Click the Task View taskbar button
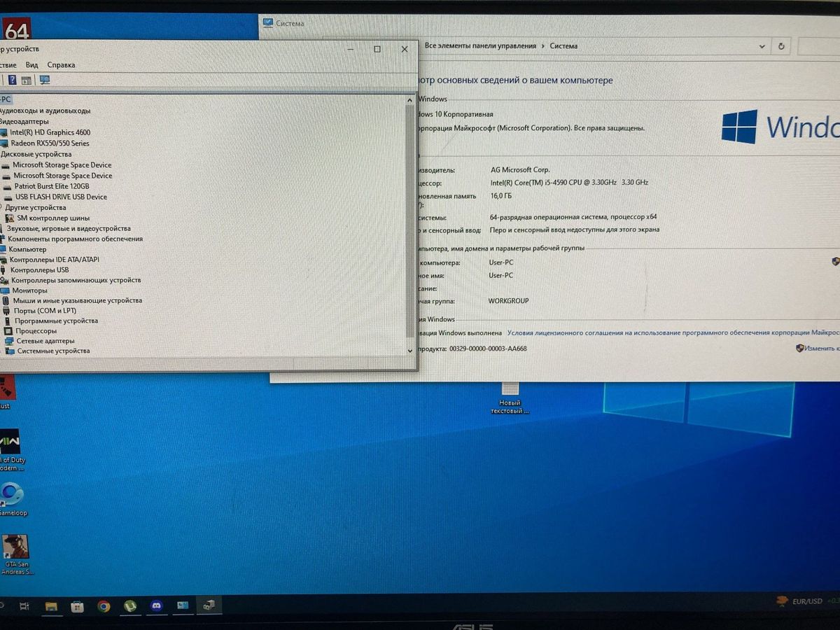 click(24, 606)
